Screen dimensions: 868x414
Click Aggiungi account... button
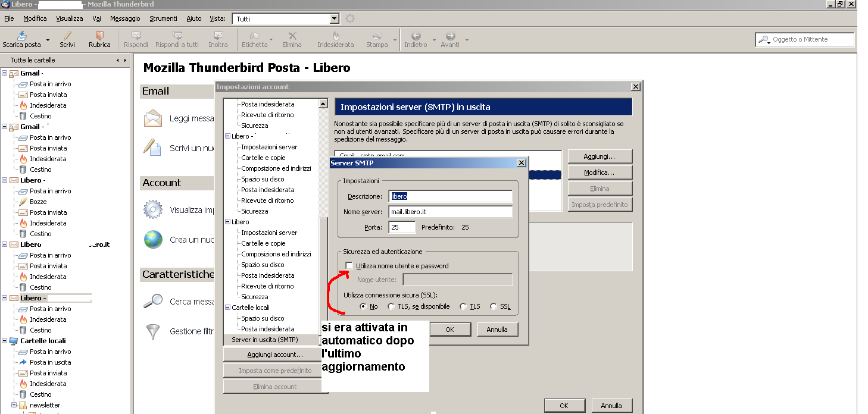275,355
